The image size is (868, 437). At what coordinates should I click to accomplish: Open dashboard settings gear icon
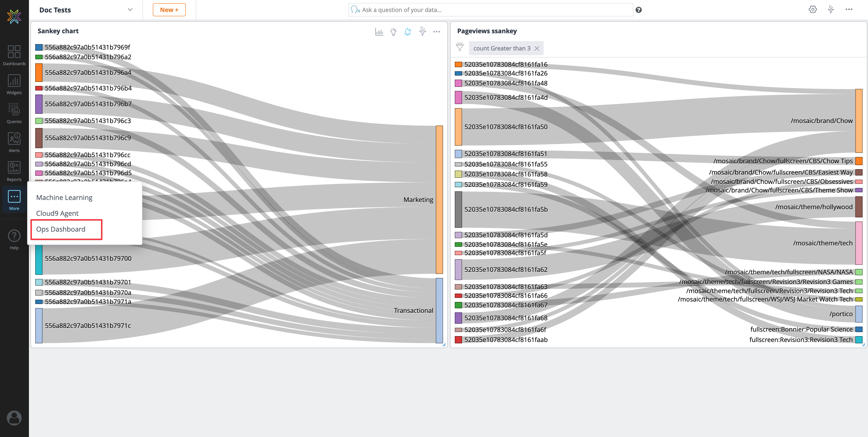point(813,9)
